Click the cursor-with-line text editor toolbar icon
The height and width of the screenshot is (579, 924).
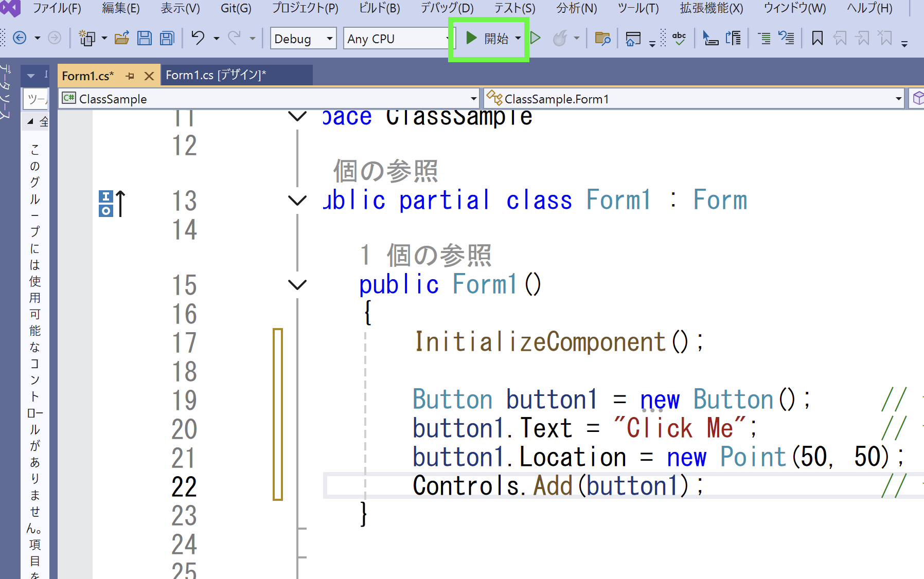click(x=710, y=38)
